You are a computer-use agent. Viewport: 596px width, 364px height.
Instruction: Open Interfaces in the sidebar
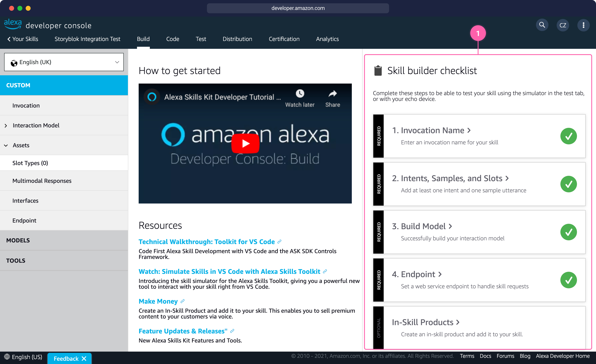(x=64, y=201)
